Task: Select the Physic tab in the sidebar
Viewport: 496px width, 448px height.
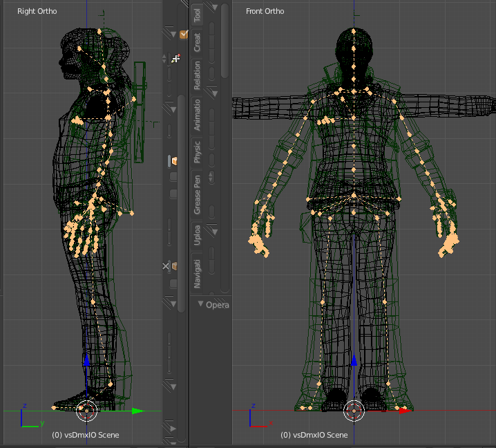Action: (x=198, y=153)
